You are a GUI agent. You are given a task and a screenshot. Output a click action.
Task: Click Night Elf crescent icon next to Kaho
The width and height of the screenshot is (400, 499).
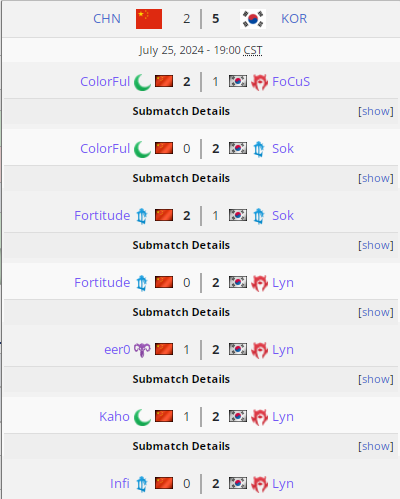click(142, 417)
